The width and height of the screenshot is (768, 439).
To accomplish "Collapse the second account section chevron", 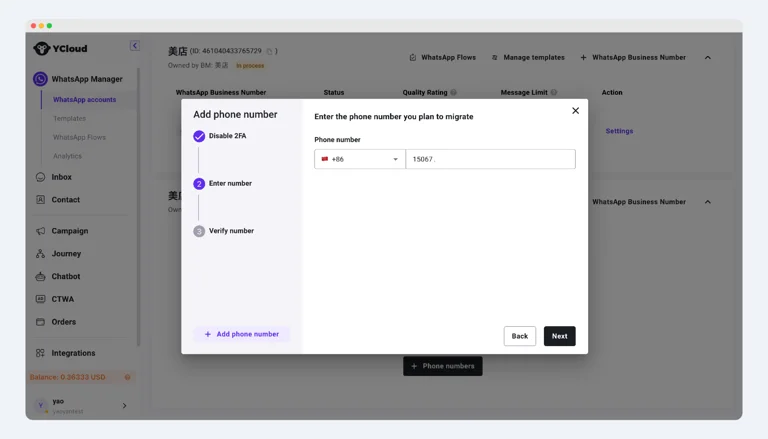I will coord(708,202).
